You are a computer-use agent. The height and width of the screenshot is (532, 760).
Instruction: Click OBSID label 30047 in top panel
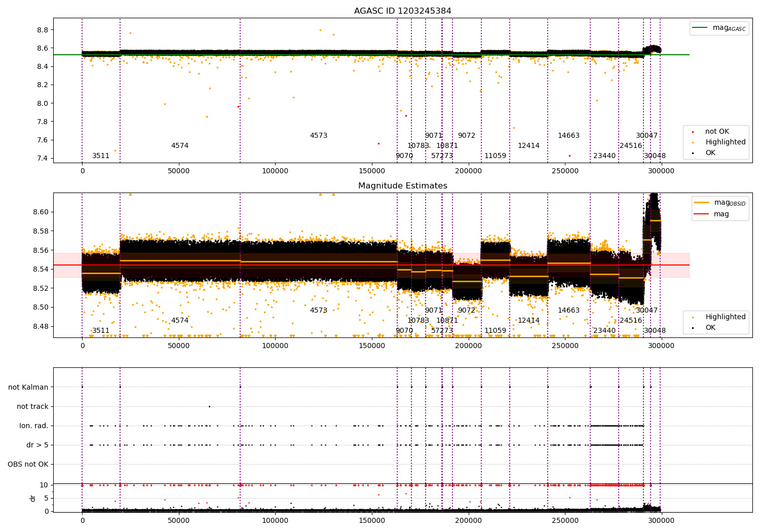647,136
